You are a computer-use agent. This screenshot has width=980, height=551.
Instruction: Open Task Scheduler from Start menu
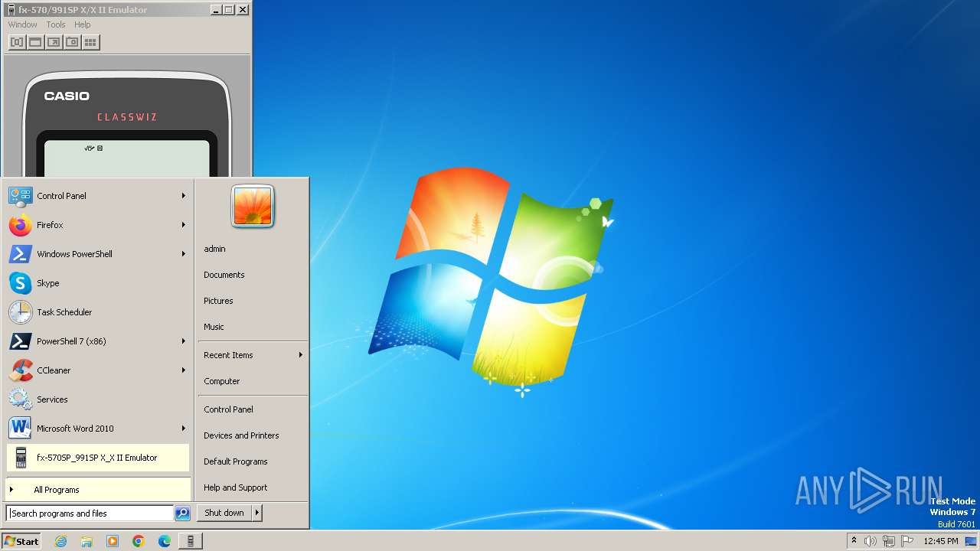(97, 312)
